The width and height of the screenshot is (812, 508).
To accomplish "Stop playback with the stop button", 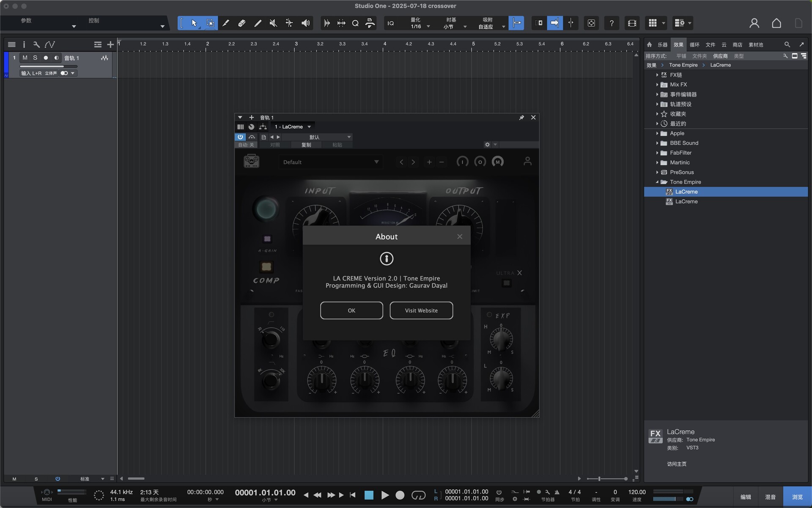I will (x=369, y=495).
